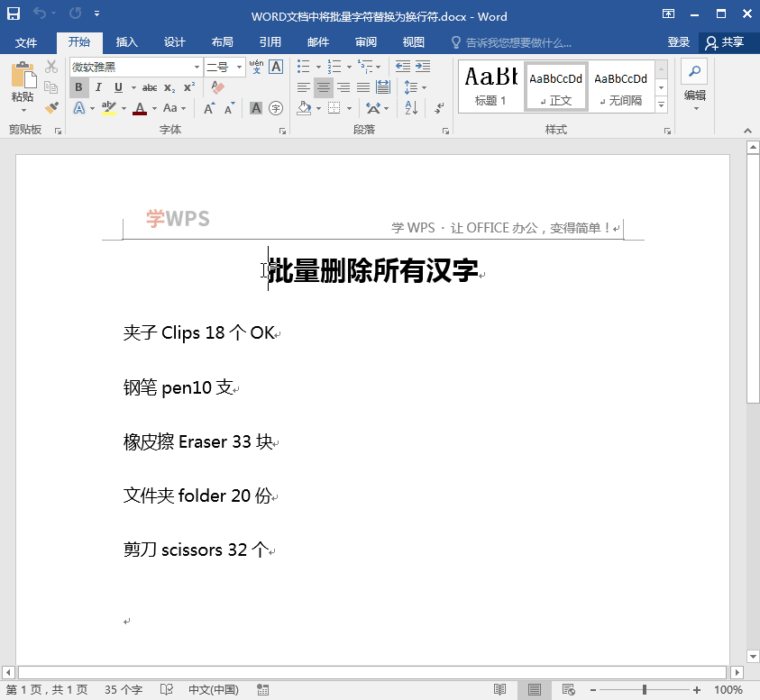Click the Character Border icon

(x=276, y=67)
